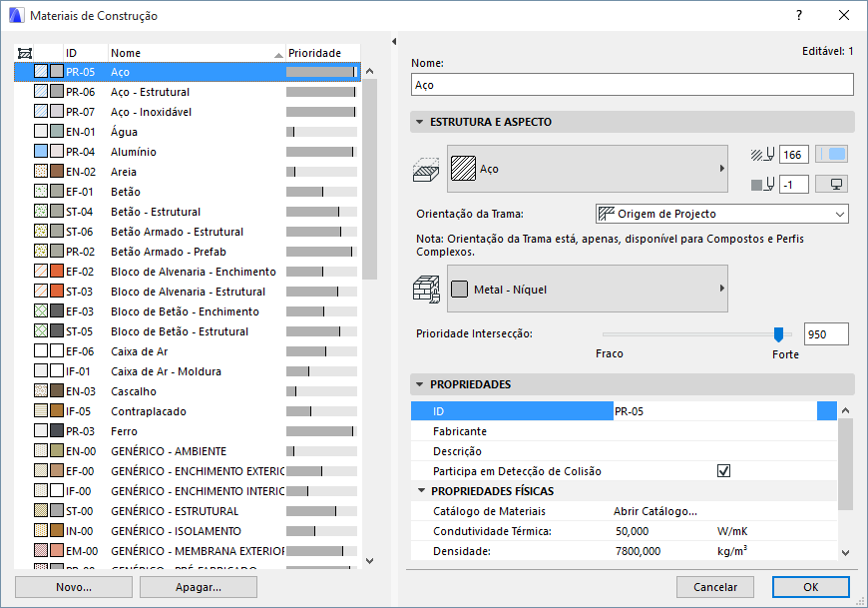
Task: Click the collision detection column header icon
Action: (x=25, y=53)
